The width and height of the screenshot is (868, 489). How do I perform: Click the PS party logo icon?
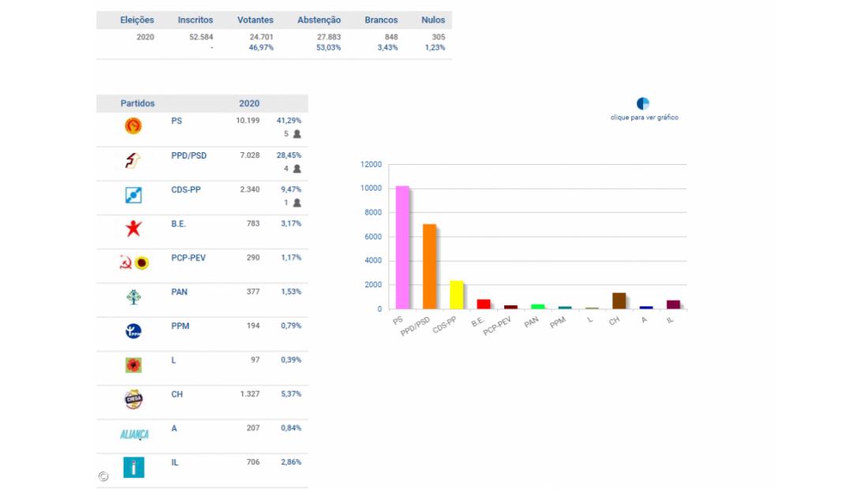point(134,126)
